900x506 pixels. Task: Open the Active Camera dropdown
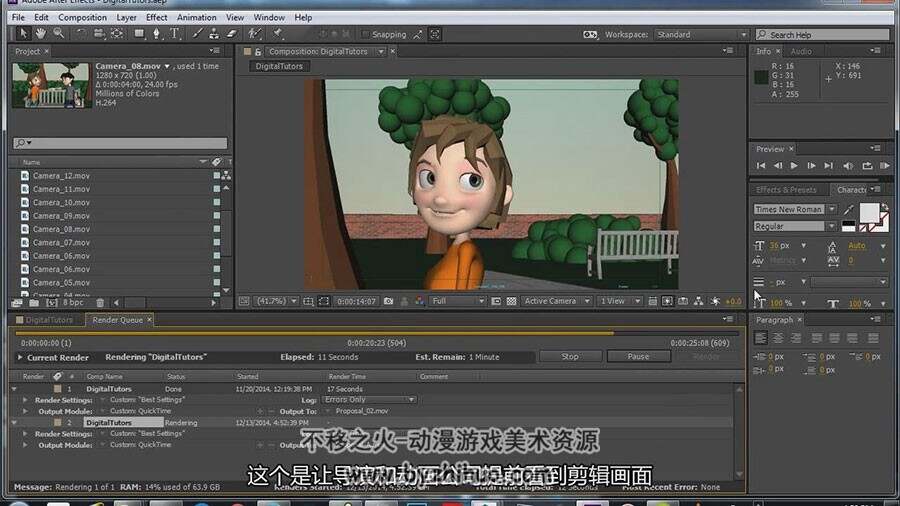(x=556, y=301)
